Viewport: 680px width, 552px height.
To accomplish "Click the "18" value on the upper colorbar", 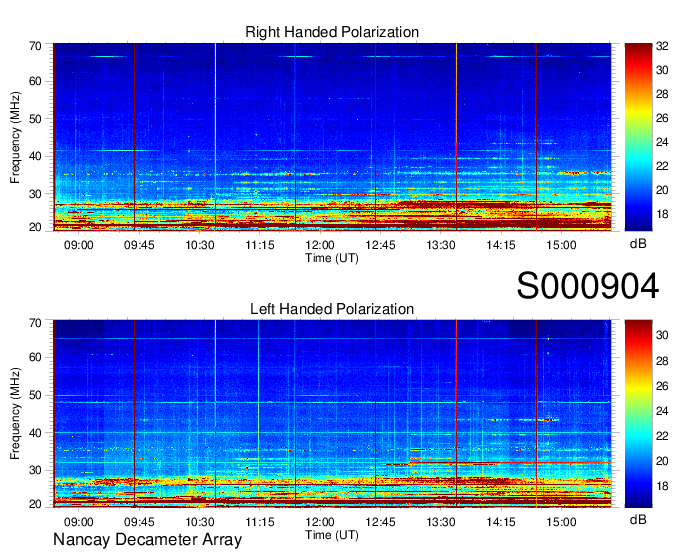I will click(x=662, y=214).
